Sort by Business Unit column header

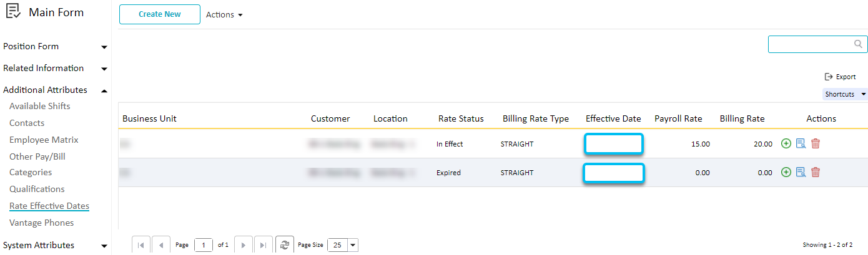(x=149, y=118)
